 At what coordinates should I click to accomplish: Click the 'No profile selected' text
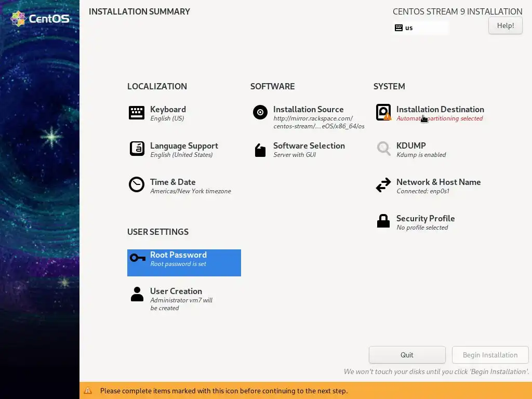[x=422, y=228]
